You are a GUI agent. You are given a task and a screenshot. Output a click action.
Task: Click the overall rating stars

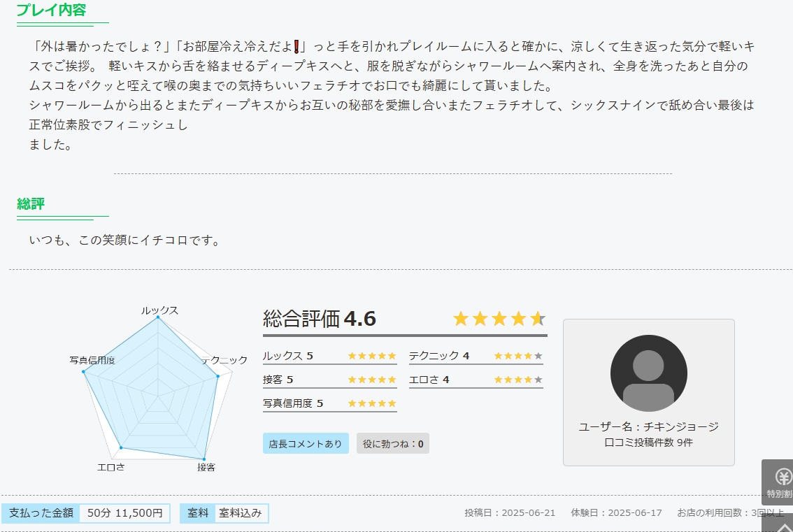coord(499,319)
